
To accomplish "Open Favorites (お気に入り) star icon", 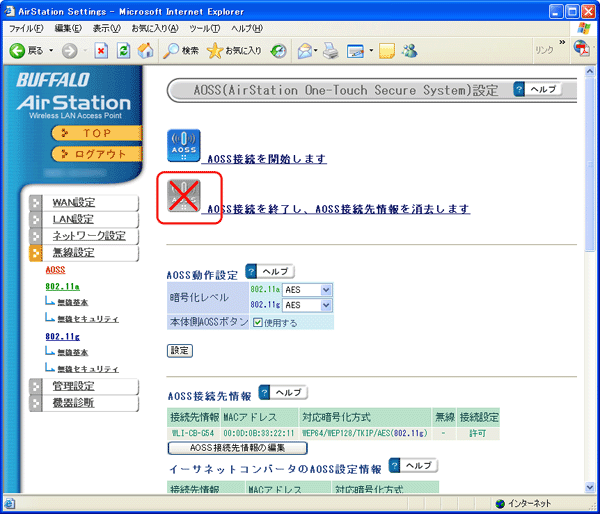I will pyautogui.click(x=215, y=51).
